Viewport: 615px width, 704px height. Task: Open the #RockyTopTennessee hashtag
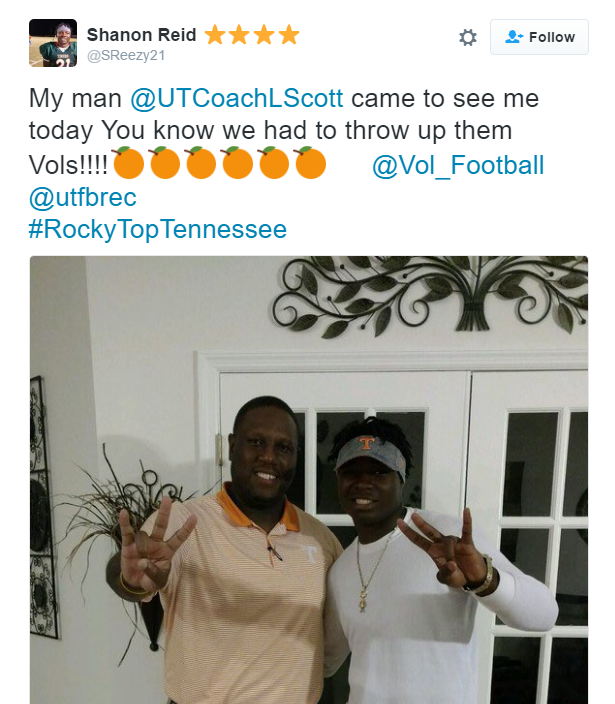coord(158,229)
